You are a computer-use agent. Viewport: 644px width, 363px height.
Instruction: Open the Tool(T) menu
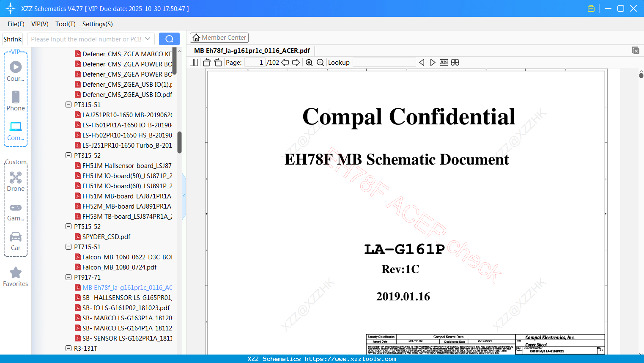[66, 24]
